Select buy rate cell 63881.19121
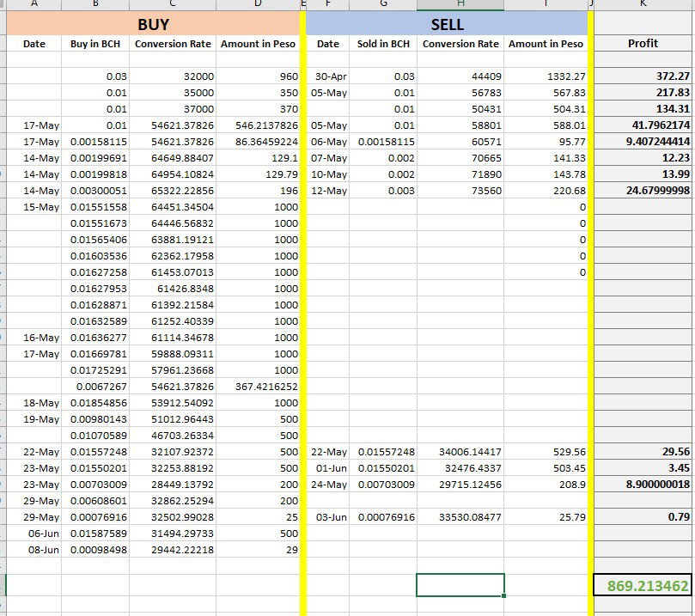 pos(173,240)
